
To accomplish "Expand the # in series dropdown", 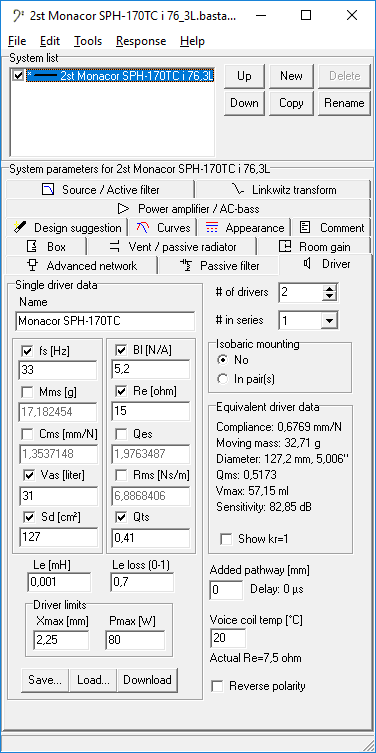I will [329, 320].
